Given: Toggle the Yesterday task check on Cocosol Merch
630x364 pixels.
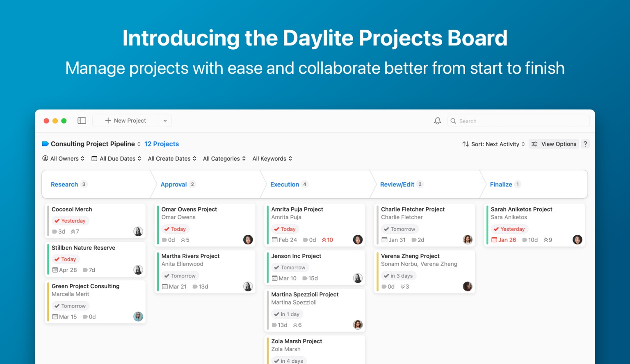Looking at the screenshot, I should click(57, 221).
